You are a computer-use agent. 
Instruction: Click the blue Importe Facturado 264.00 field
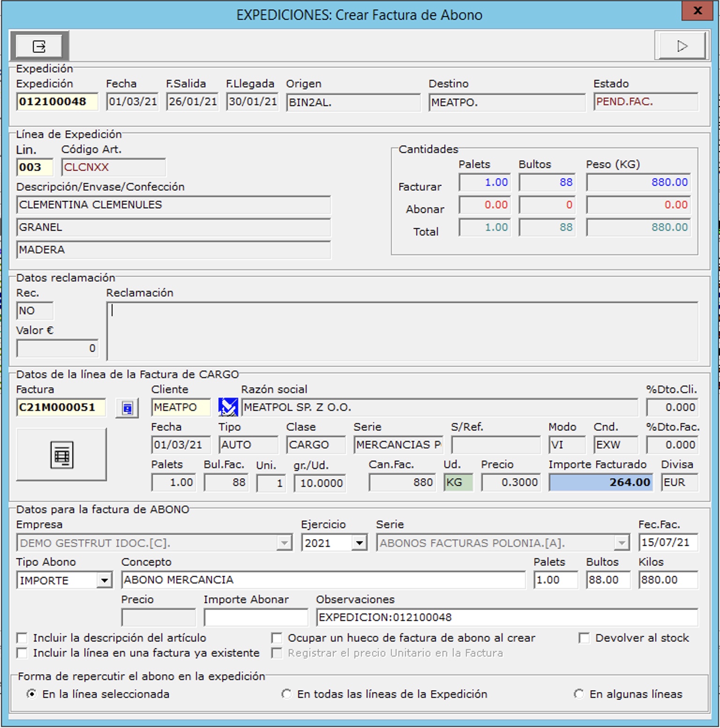(x=600, y=482)
